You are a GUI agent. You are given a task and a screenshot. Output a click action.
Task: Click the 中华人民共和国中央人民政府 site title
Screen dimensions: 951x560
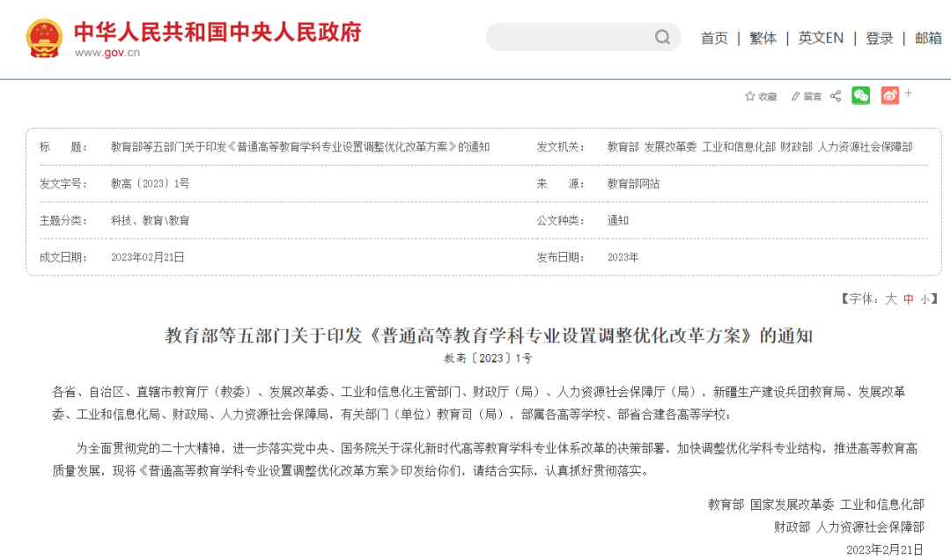pos(217,33)
